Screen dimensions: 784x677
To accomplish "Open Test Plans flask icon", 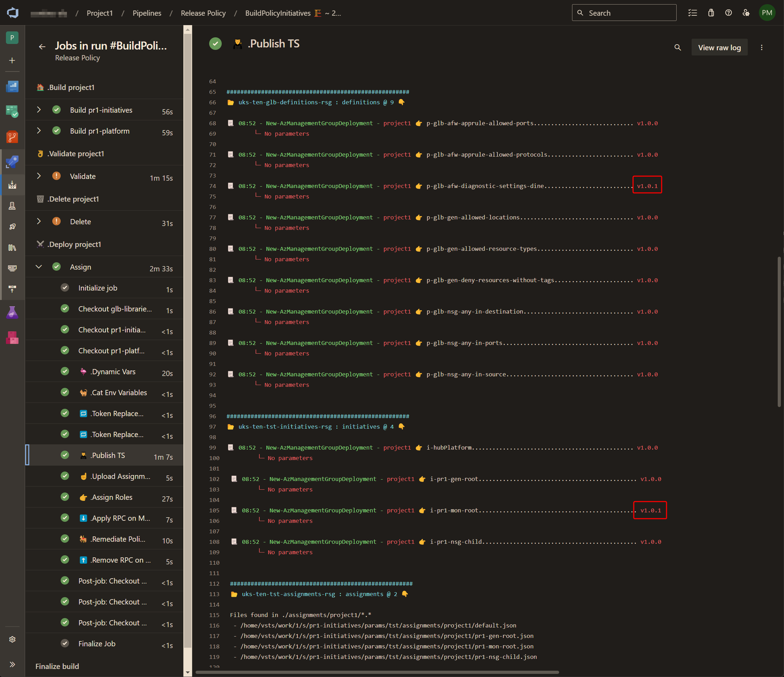I will [x=12, y=313].
